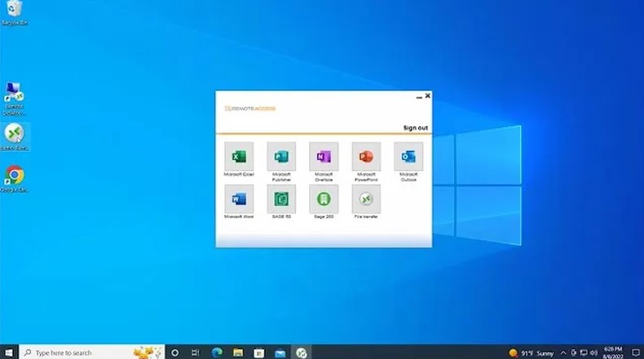
Task: Open the 91°F Sunny weather widget
Action: [531, 352]
